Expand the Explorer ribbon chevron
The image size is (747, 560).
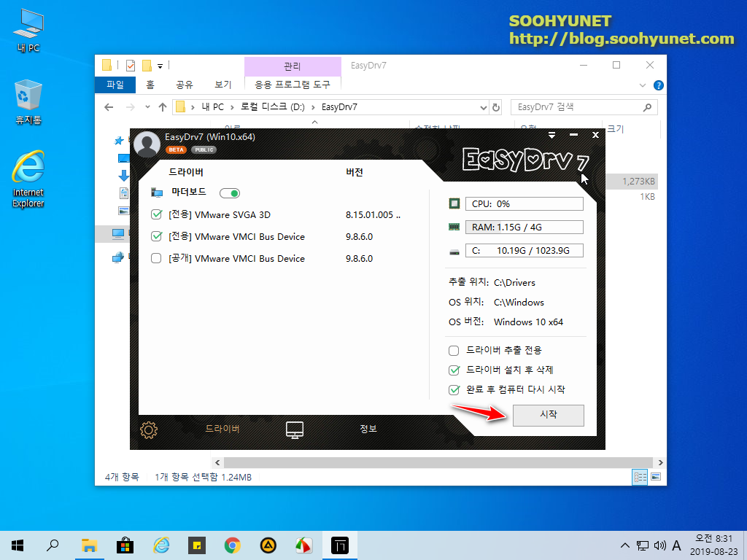click(642, 86)
